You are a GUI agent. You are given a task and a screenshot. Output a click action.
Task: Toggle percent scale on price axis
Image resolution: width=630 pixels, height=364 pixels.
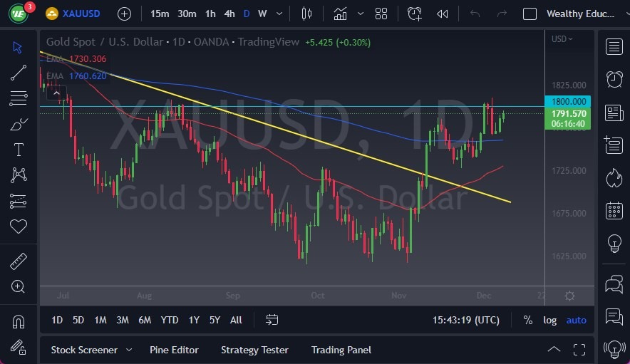click(x=527, y=320)
